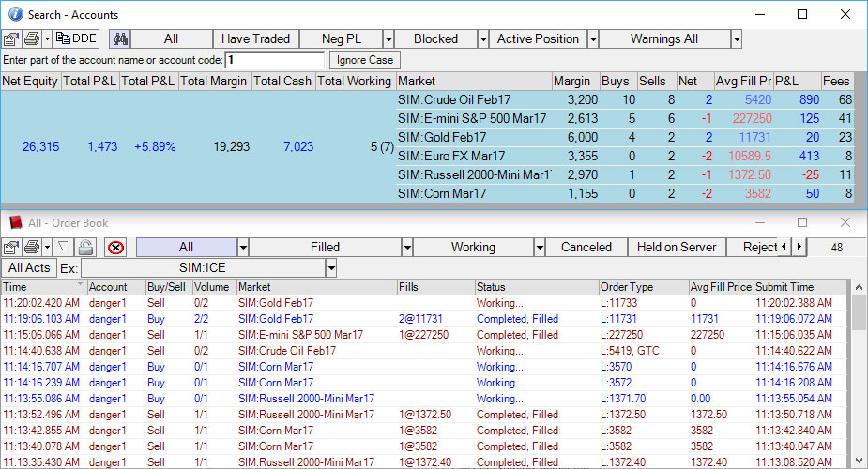The image size is (868, 469).
Task: Toggle the Warnings All filter
Action: coord(664,39)
